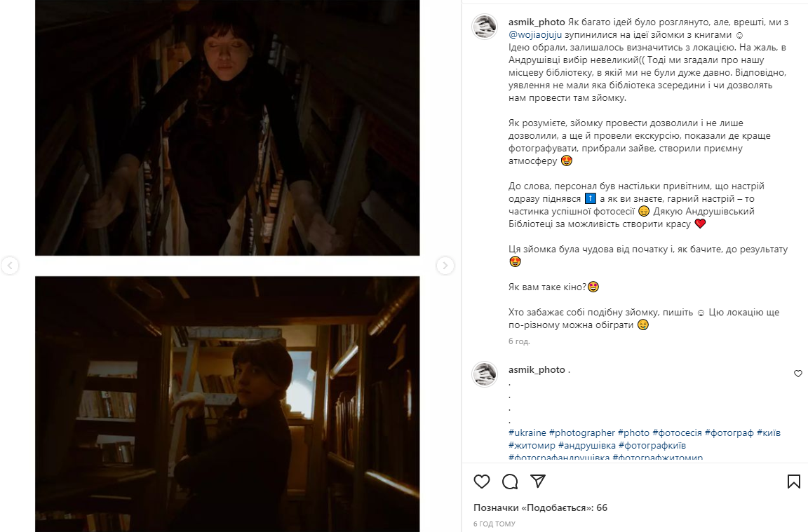
Task: Open the #житомир hashtag
Action: [532, 445]
